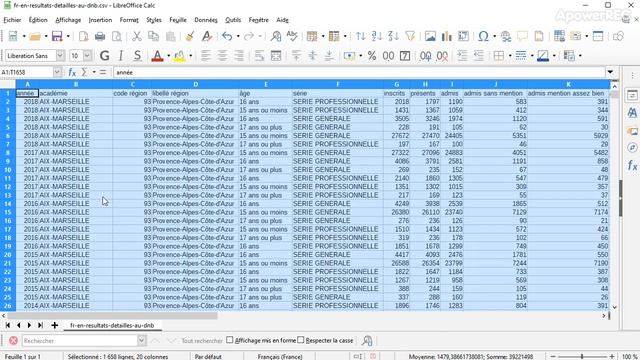Expand the Name Box dropdown
Screen dimensions: 640x360
coord(57,72)
